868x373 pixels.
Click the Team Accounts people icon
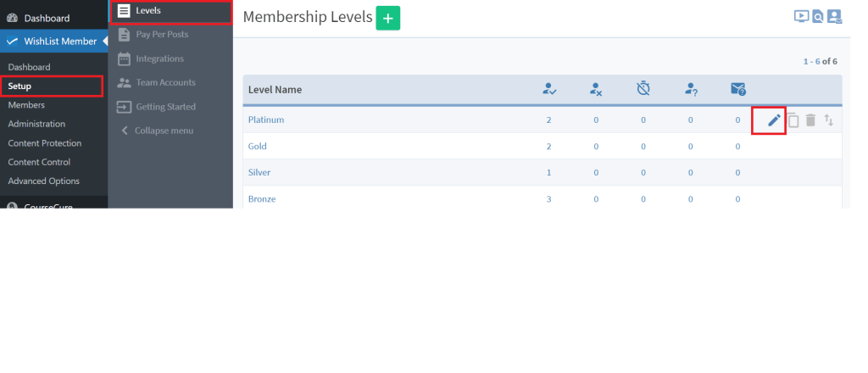click(124, 82)
